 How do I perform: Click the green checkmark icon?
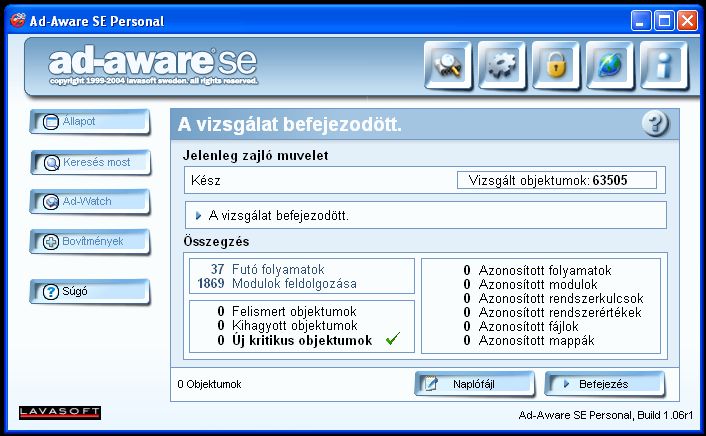tap(393, 338)
